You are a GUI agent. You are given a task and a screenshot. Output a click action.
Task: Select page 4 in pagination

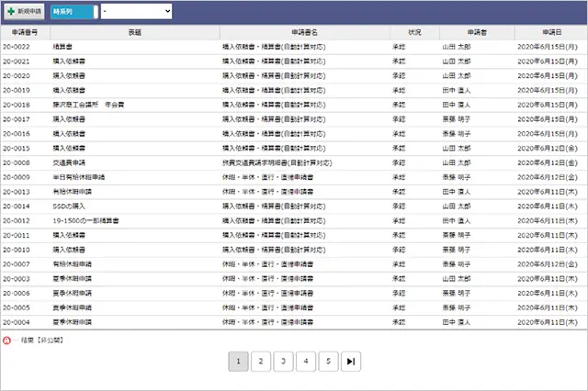306,362
